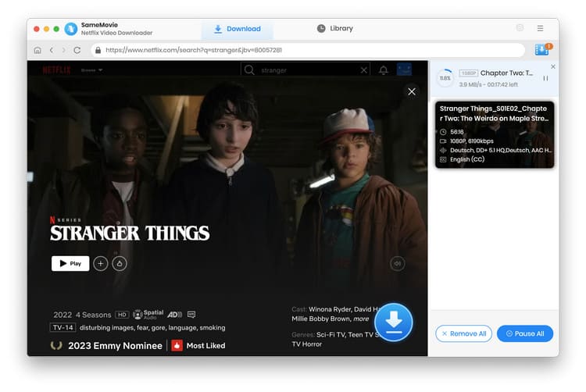Add Stranger Things to My List
586x392 pixels.
pyautogui.click(x=101, y=264)
